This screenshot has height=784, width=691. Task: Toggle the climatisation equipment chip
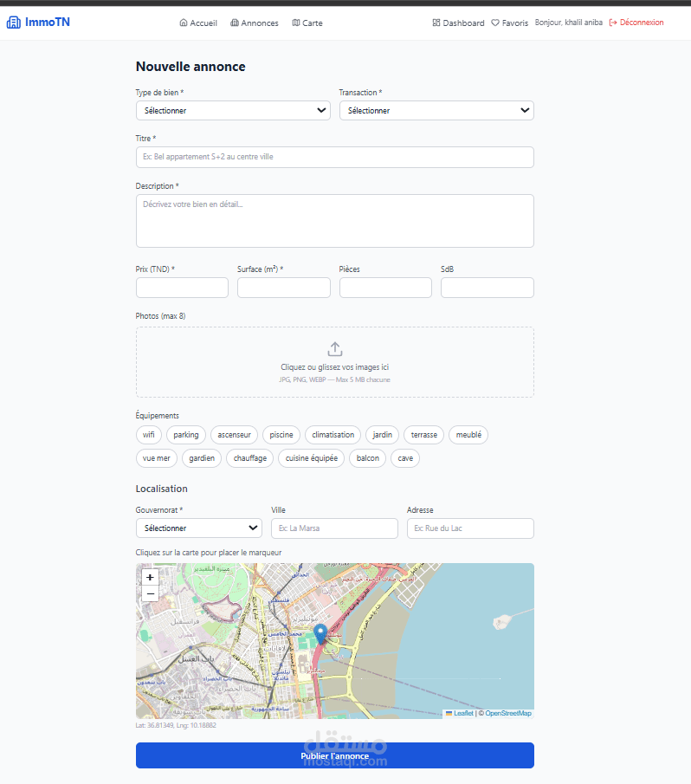[x=333, y=435]
